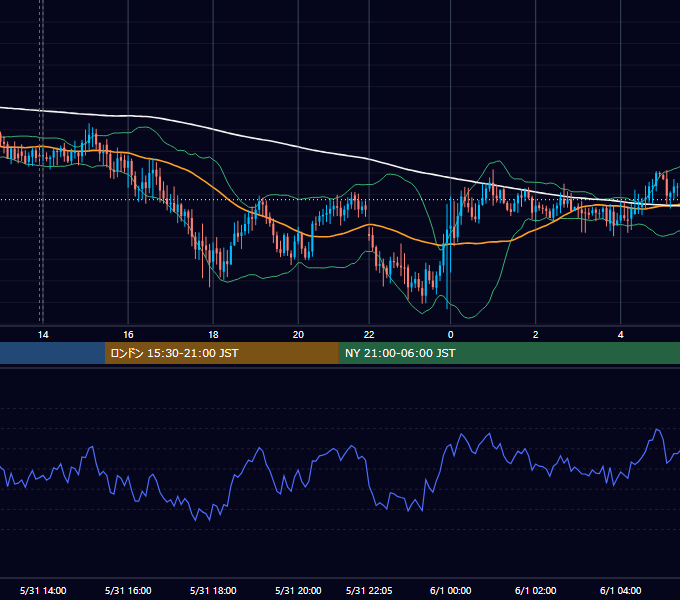The width and height of the screenshot is (680, 600).
Task: Click the blue session bar before London
Action: [x=52, y=353]
